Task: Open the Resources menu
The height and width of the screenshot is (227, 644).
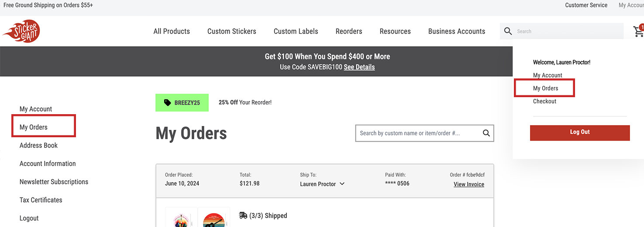Action: [x=395, y=31]
